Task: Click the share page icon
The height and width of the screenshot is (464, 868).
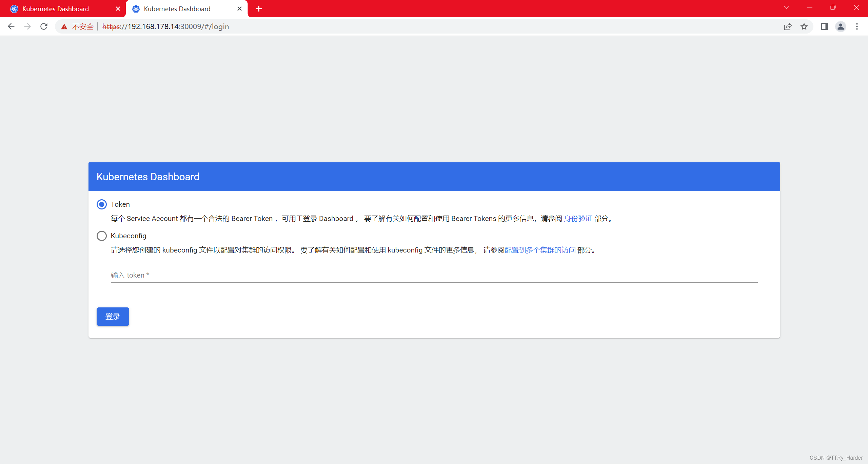Action: click(x=788, y=26)
